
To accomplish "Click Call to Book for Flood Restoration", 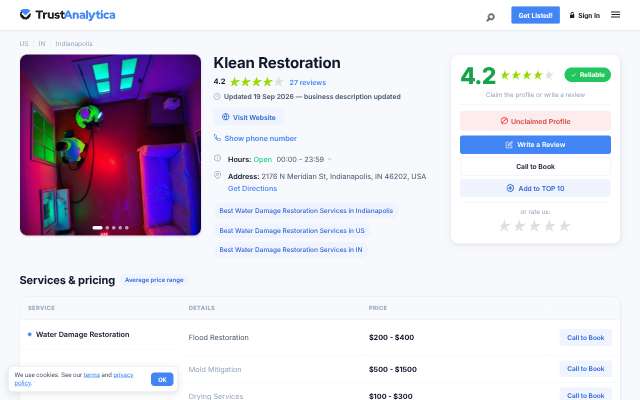I will tap(585, 338).
